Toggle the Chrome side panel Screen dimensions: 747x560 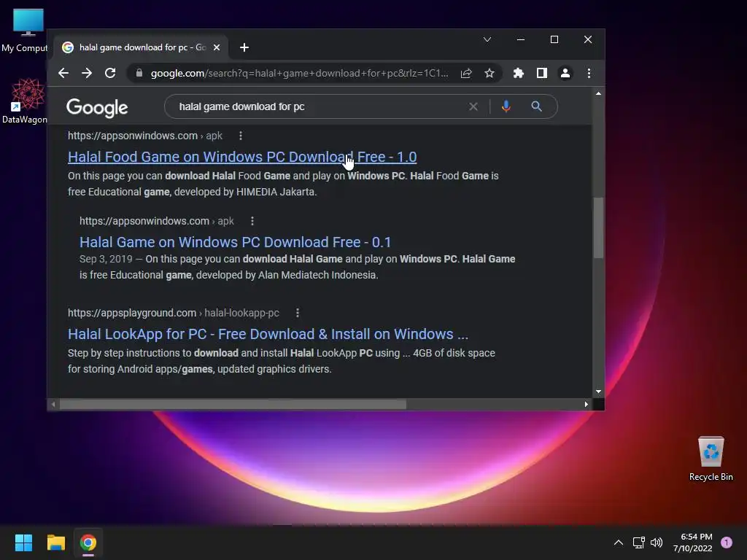542,73
